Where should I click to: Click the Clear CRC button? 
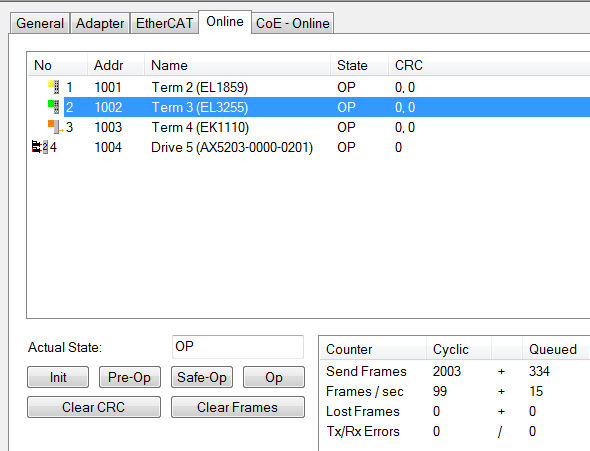tap(94, 407)
